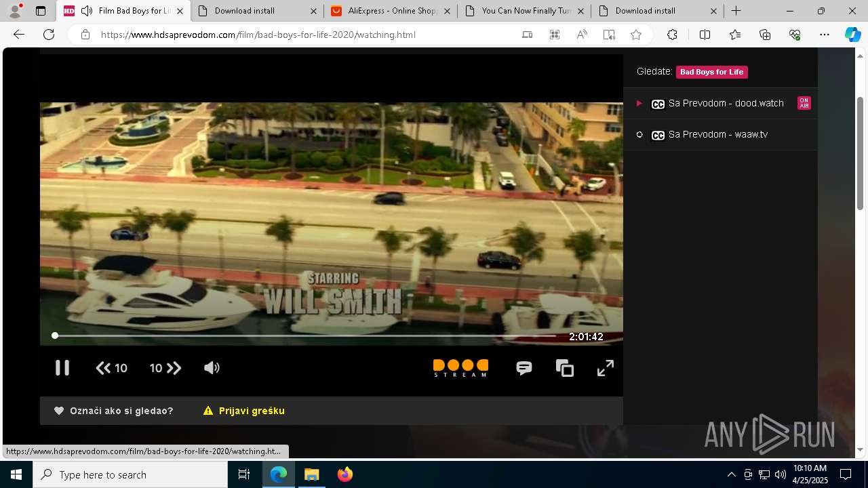The image size is (868, 488).
Task: Open picture-in-picture overlay icon
Action: tap(565, 368)
